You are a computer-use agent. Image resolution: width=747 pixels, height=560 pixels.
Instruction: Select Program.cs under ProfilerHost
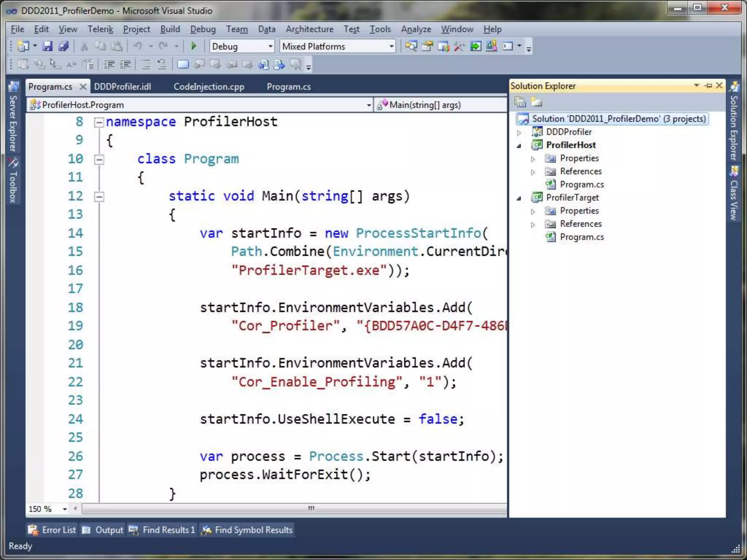point(582,184)
